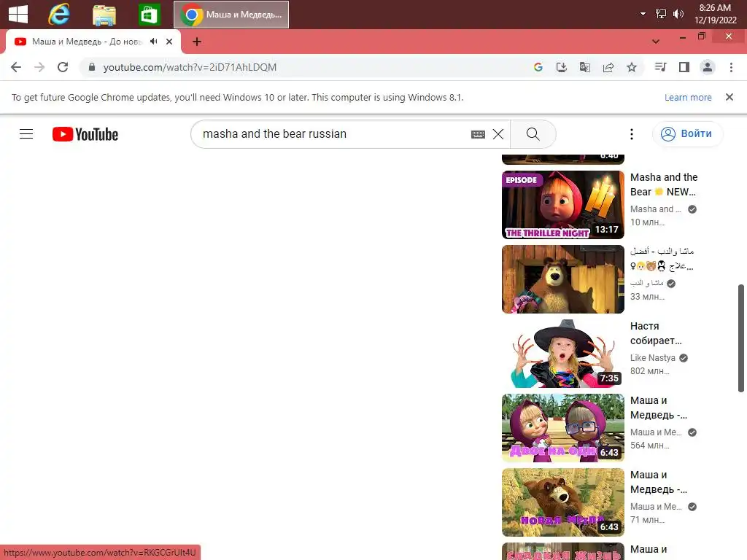Play the Сладкая жизнь thumbnail
The width and height of the screenshot is (747, 560).
tap(562, 551)
